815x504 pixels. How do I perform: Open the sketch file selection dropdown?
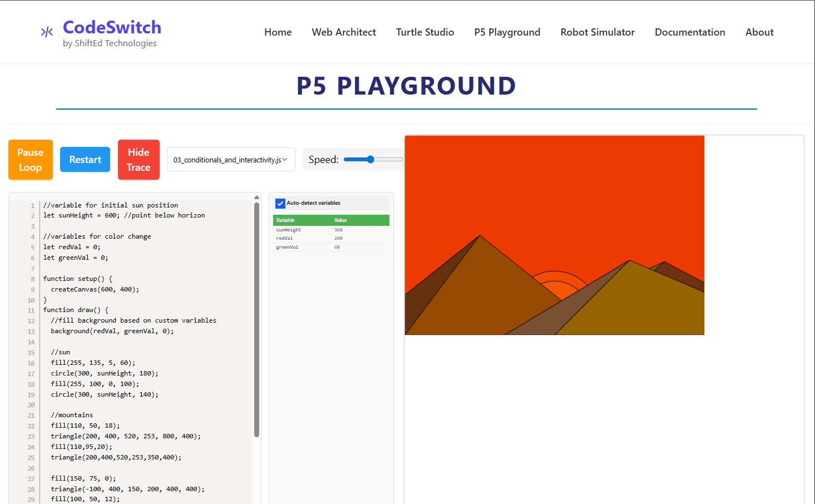point(231,160)
